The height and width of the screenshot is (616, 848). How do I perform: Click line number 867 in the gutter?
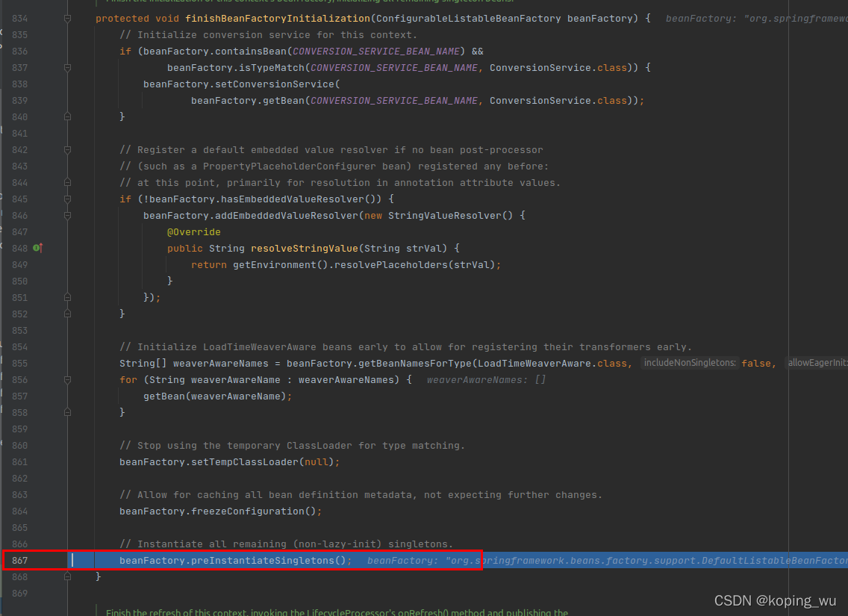(x=19, y=560)
